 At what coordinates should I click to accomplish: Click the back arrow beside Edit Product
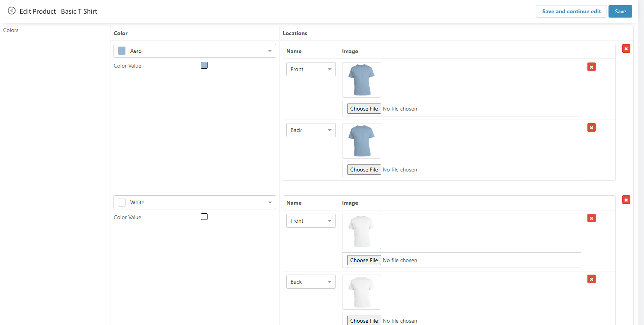pyautogui.click(x=12, y=11)
